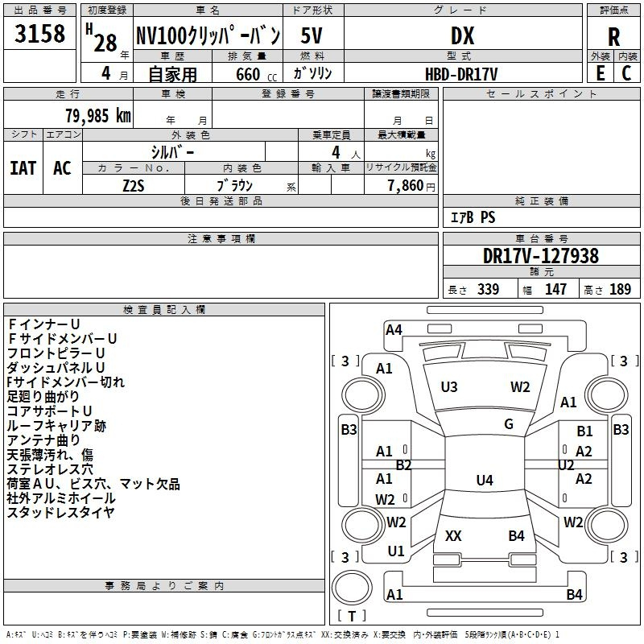The width and height of the screenshot is (644, 644).
Task: Click the G mark on the windshield
Action: tap(509, 424)
